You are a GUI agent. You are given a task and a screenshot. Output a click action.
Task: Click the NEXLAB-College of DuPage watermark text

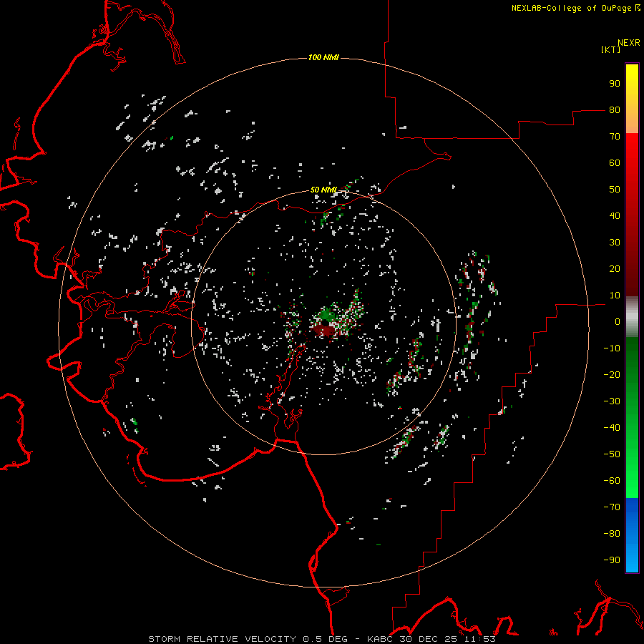tap(575, 8)
